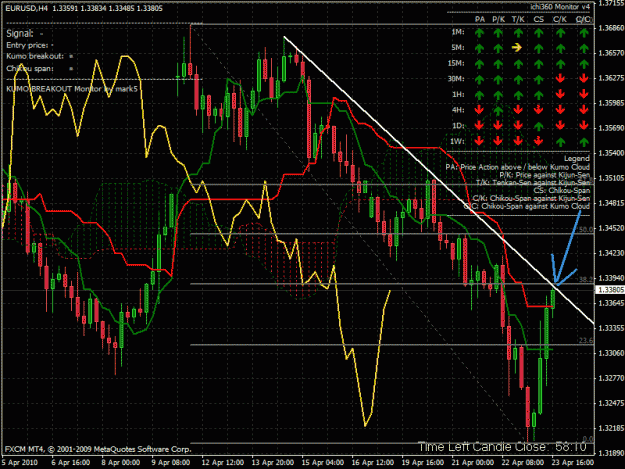Screen dimensions: 625x469
Task: Click the MetaQuotes Software Corp. copyright text
Action: click(98, 449)
